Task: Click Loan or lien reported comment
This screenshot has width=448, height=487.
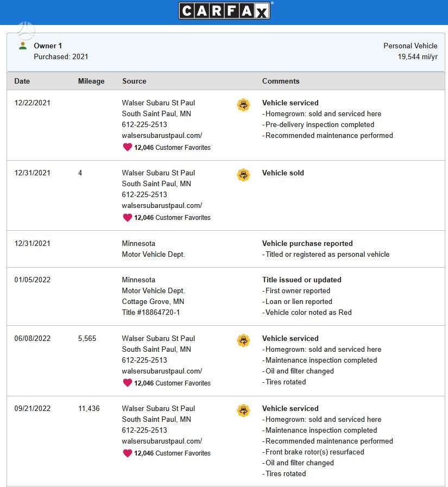Action: pos(299,301)
